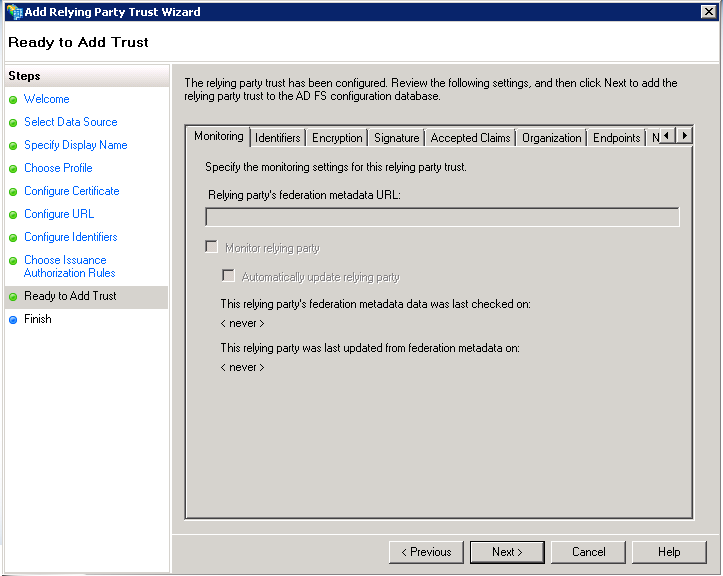Toggle Automatically update relying party checkbox
Screen dimensions: 723x576
pyautogui.click(x=228, y=275)
